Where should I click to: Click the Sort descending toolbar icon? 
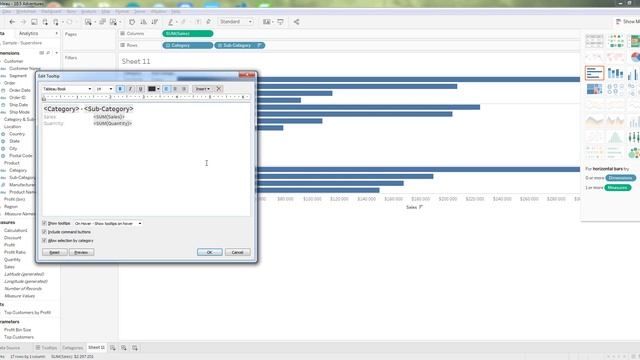[155, 22]
